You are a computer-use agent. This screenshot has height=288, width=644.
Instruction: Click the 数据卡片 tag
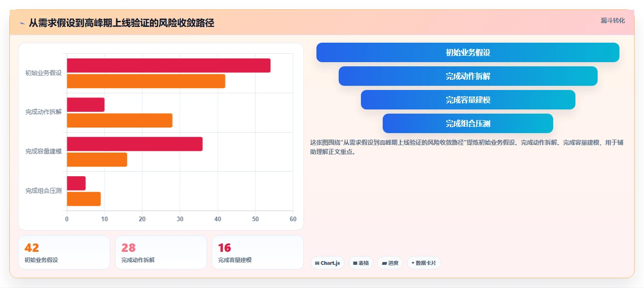(424, 263)
